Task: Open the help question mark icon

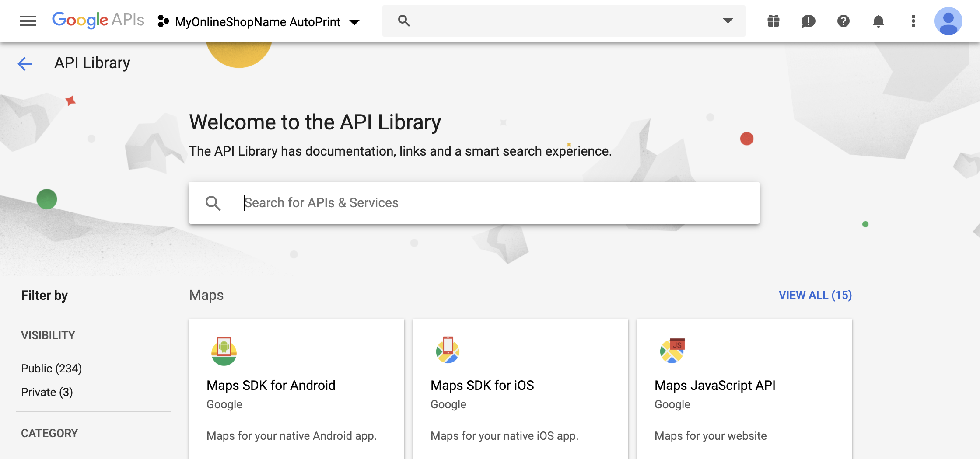Action: coord(843,21)
